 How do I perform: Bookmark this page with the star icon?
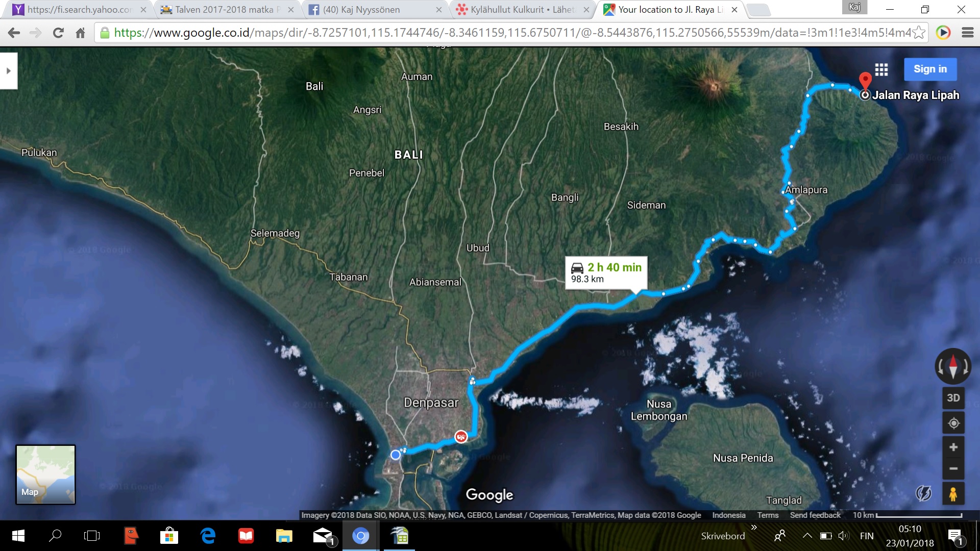918,33
